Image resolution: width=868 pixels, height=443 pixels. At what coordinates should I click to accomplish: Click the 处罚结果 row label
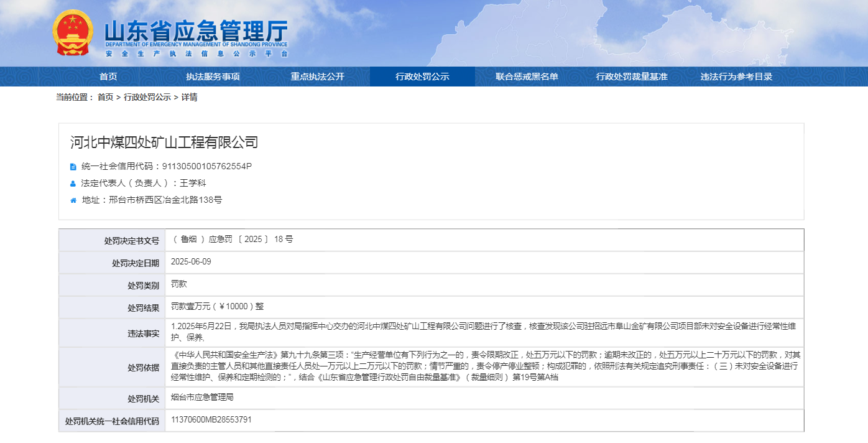(x=143, y=308)
